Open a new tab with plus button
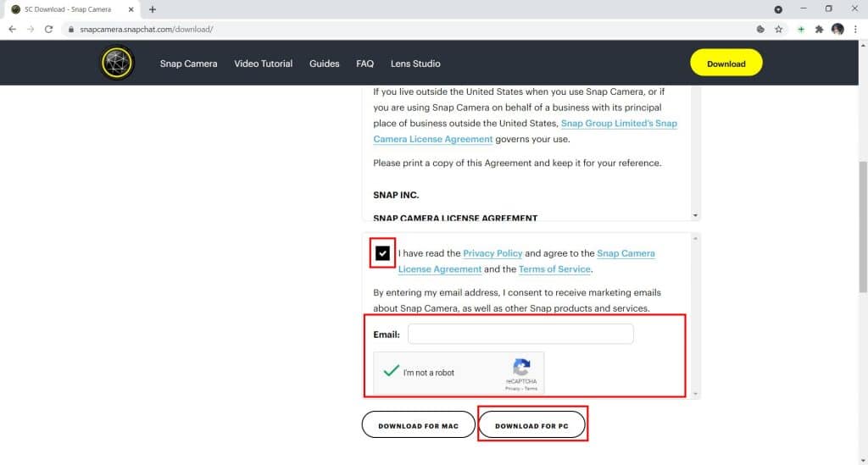Screen dimensions: 868x465 click(153, 9)
